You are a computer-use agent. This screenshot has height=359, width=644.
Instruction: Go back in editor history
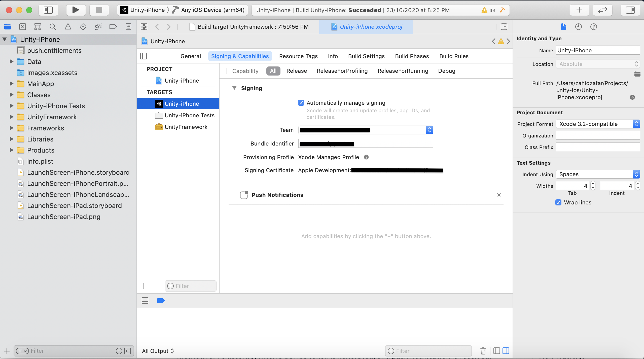[x=157, y=27]
